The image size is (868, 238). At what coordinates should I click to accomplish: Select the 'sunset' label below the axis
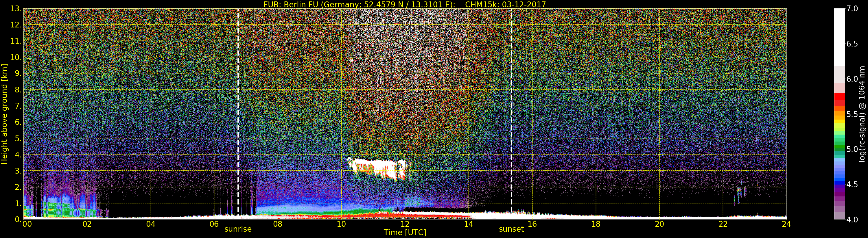click(x=511, y=229)
